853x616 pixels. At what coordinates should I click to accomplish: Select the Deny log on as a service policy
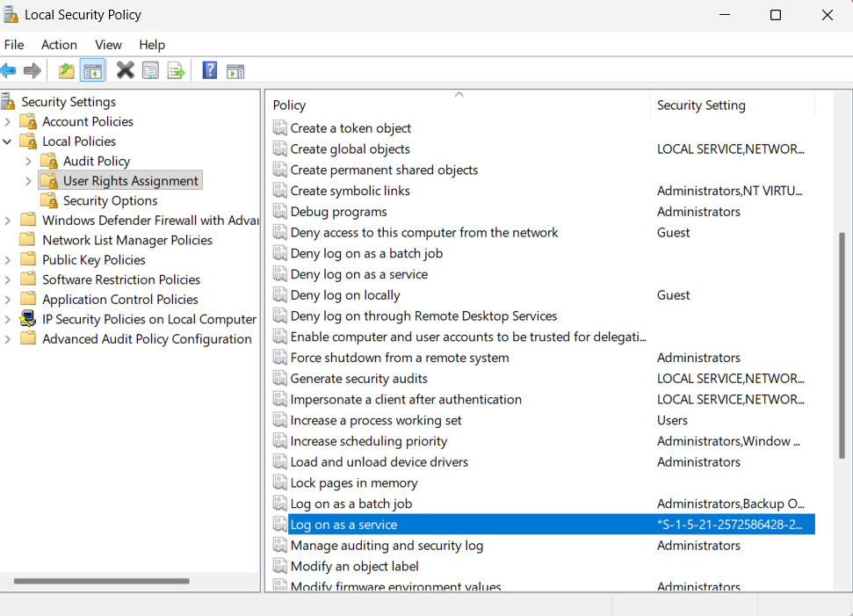359,274
